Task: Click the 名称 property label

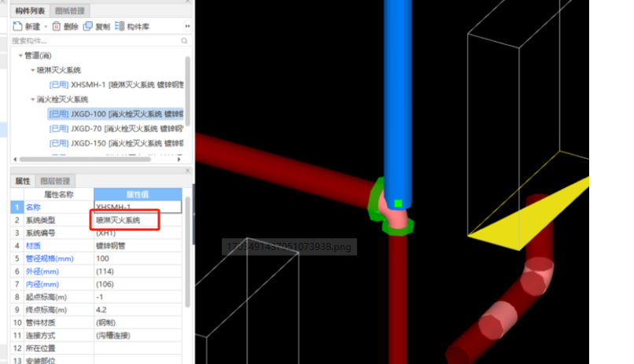Action: [x=33, y=208]
